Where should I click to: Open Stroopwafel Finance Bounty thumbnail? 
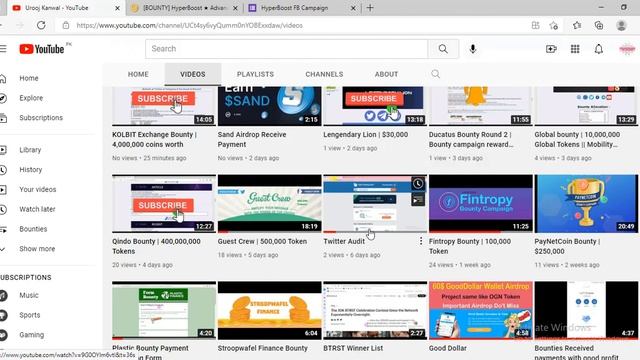(269, 310)
